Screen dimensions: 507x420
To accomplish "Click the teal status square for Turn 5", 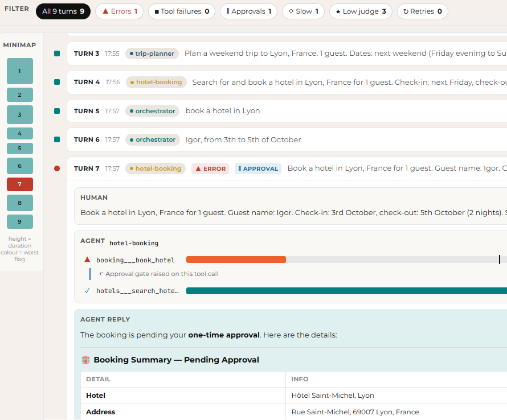I will [57, 111].
